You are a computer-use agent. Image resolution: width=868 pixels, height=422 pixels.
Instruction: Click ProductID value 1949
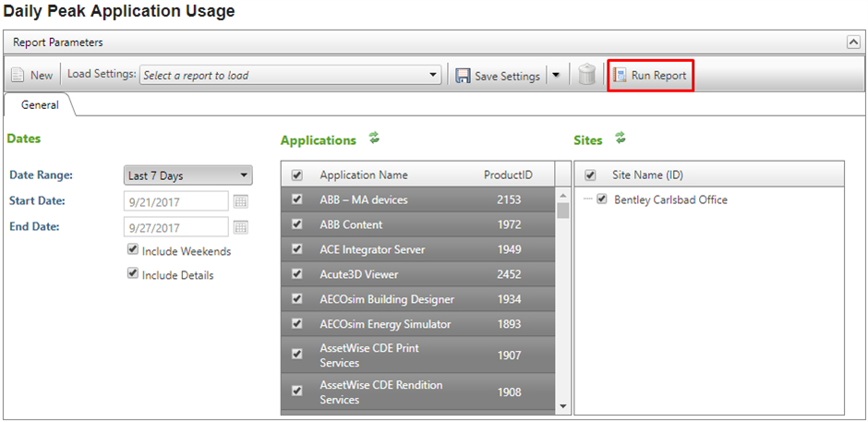click(509, 249)
